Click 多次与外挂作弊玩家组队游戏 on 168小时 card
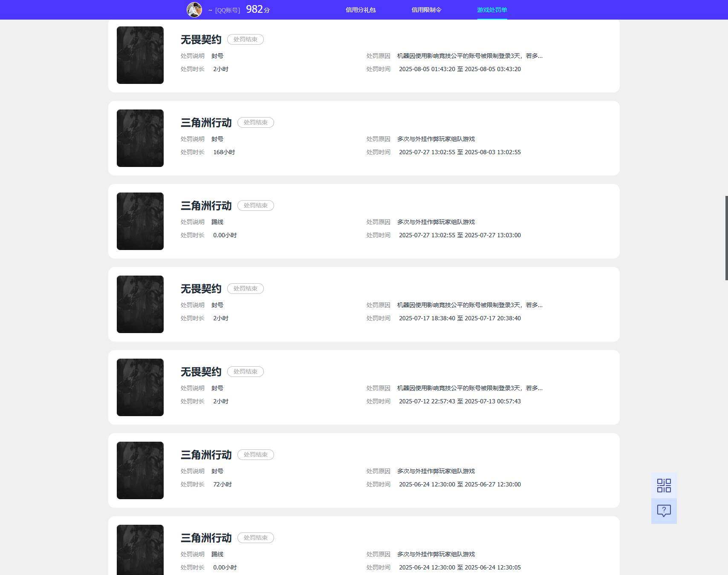Image resolution: width=728 pixels, height=575 pixels. coord(436,139)
